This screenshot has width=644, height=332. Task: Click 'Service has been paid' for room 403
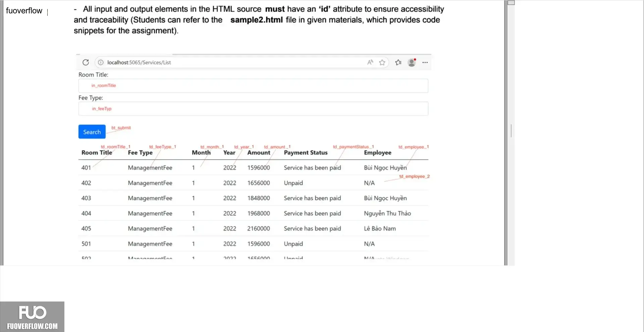312,198
